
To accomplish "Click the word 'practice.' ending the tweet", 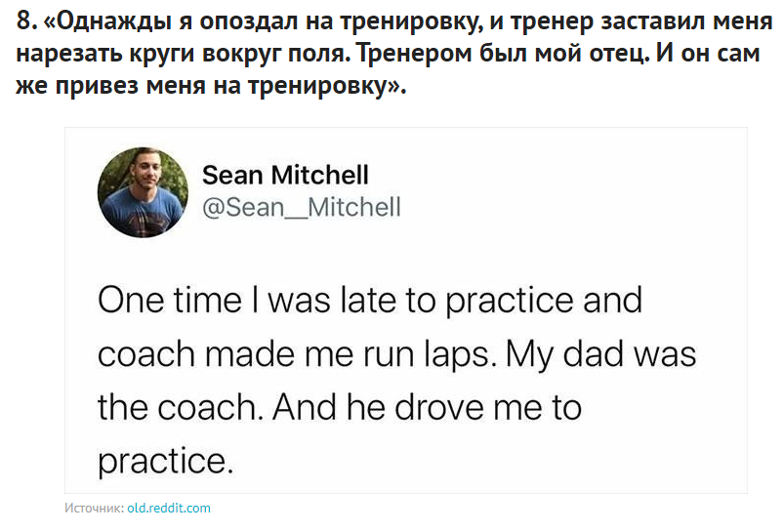I will click(x=166, y=461).
